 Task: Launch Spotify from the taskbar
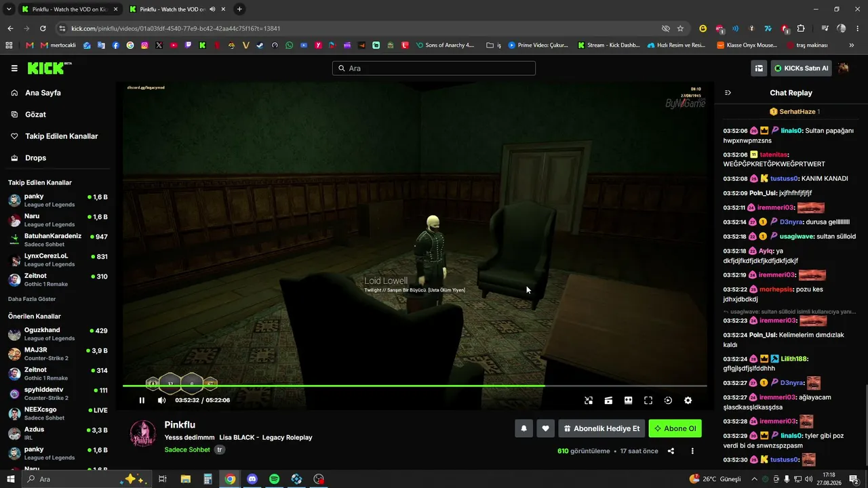(x=274, y=479)
